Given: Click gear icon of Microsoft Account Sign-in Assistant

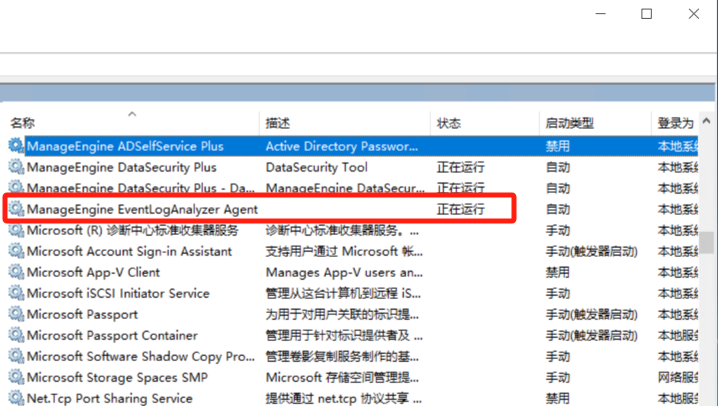Looking at the screenshot, I should tap(16, 251).
